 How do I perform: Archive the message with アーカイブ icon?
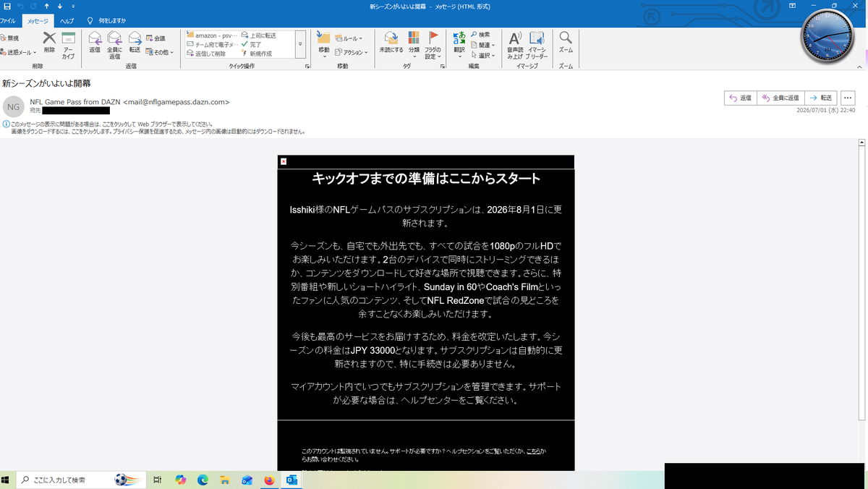[68, 45]
